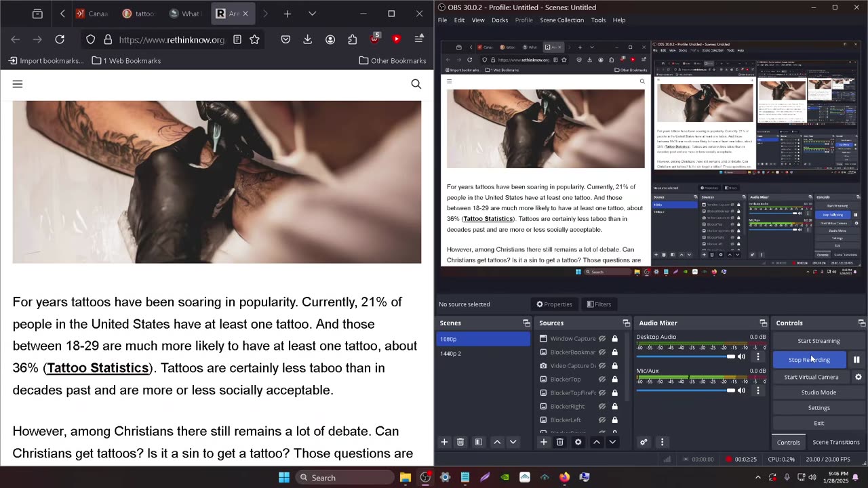This screenshot has width=868, height=488.
Task: Open Firefox application hamburger menu
Action: point(419,40)
